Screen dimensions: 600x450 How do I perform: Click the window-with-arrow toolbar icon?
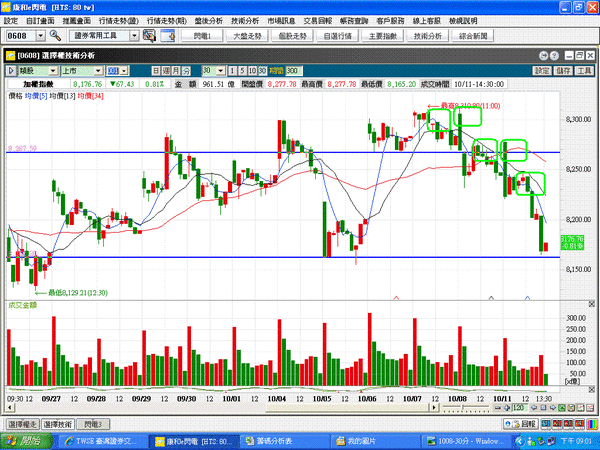tap(168, 36)
